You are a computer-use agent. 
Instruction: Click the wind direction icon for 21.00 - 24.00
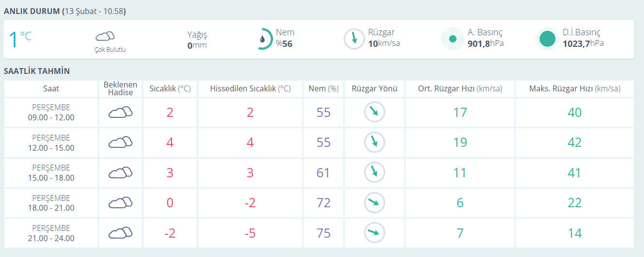[374, 233]
